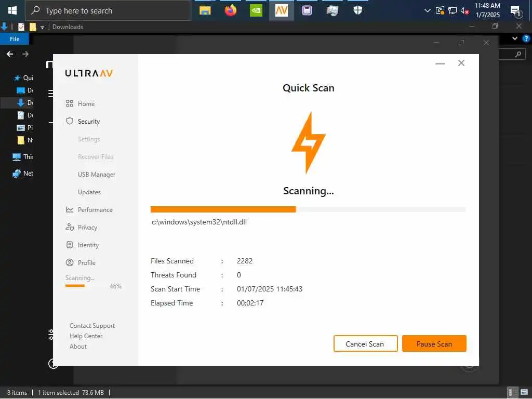
Task: Open the Privacy section
Action: (87, 228)
